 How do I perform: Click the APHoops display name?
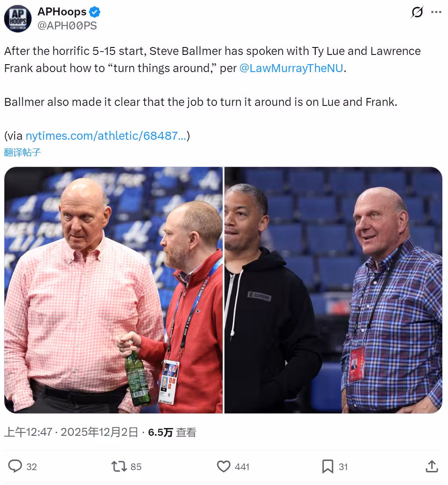click(62, 12)
